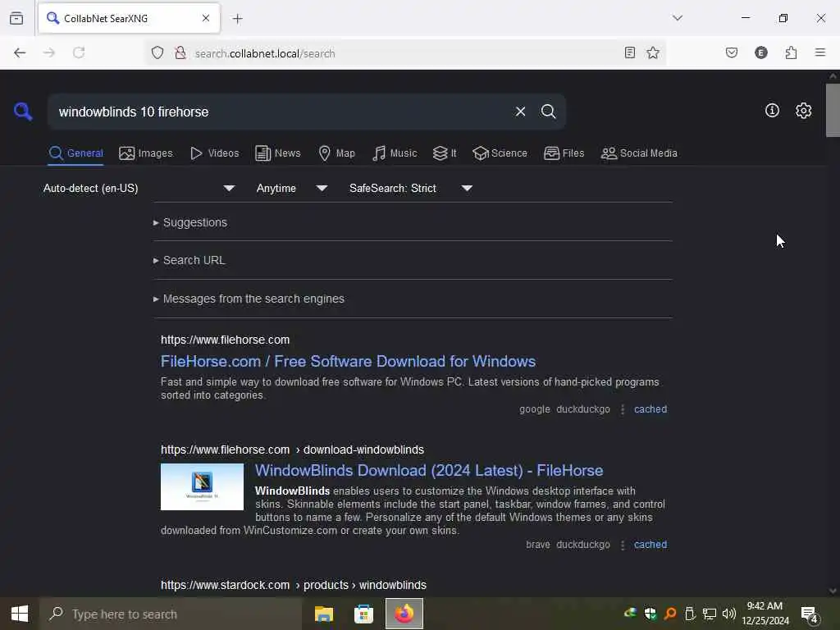Open cached link for WindowBlinds Download result

[x=651, y=545]
